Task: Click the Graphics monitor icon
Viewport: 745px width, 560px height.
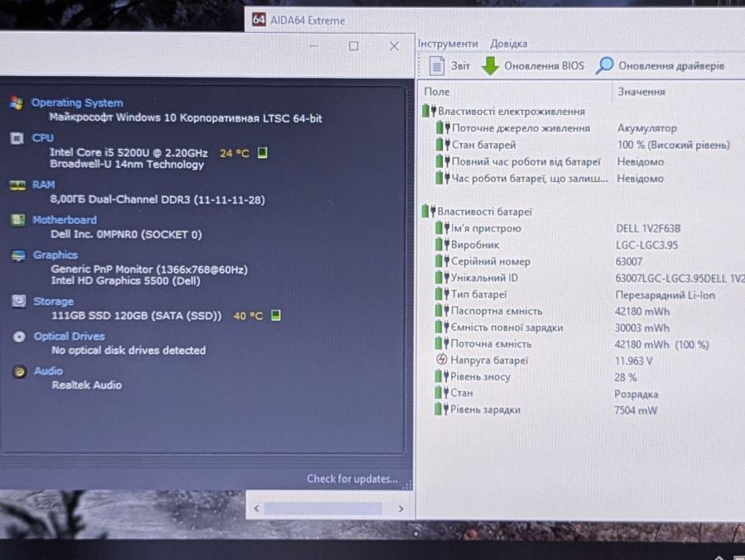Action: tap(18, 256)
